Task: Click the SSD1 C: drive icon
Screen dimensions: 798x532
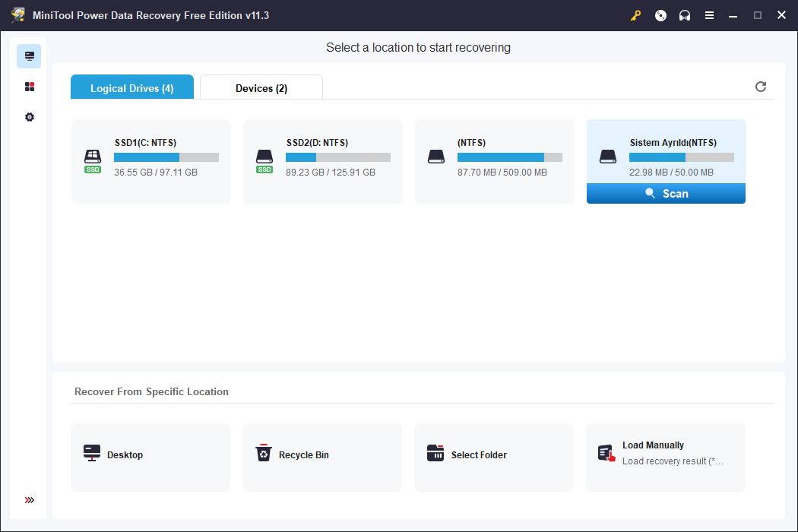Action: click(93, 161)
